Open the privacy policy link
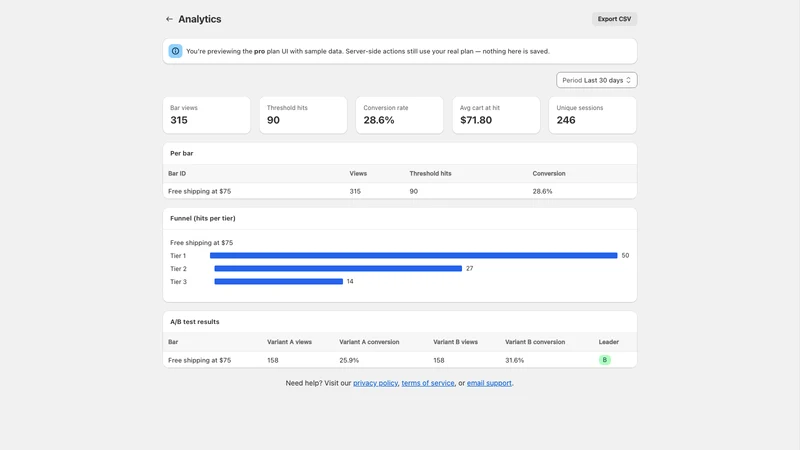Screen dimensions: 800x450 pos(375,383)
